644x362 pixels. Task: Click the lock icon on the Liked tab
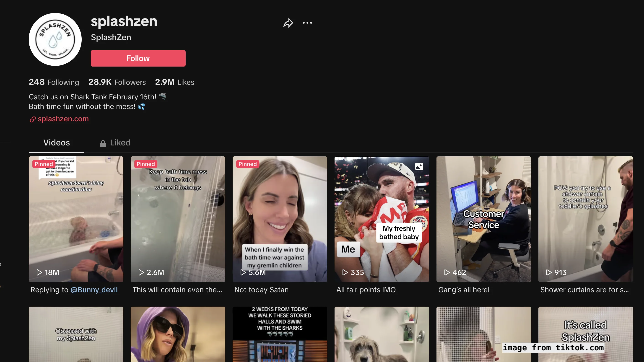(x=103, y=143)
